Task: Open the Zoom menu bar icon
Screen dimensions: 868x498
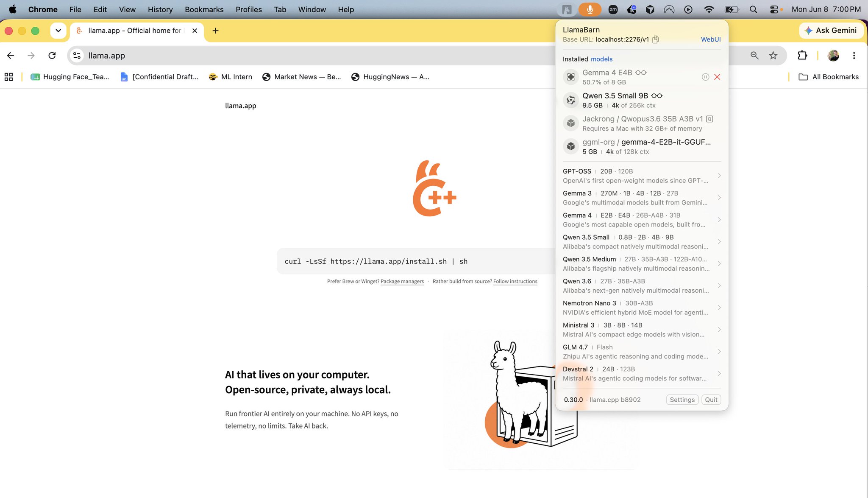Action: pyautogui.click(x=613, y=9)
